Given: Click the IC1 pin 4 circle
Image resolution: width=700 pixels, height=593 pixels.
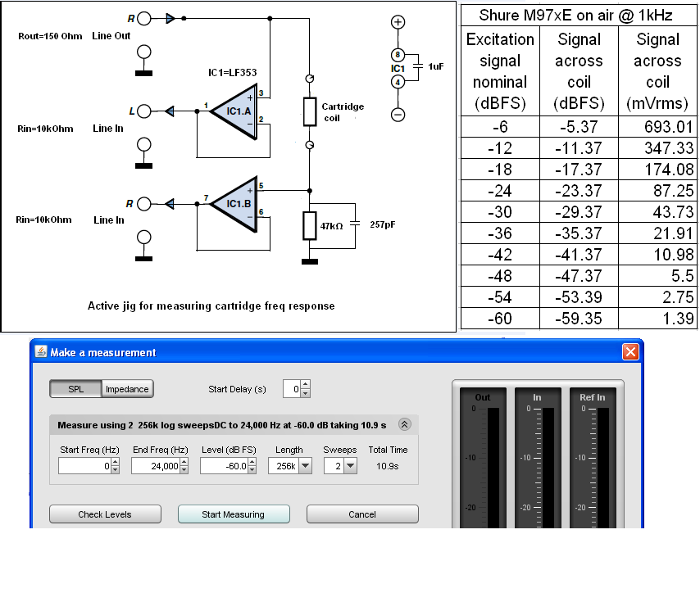Looking at the screenshot, I should point(398,82).
